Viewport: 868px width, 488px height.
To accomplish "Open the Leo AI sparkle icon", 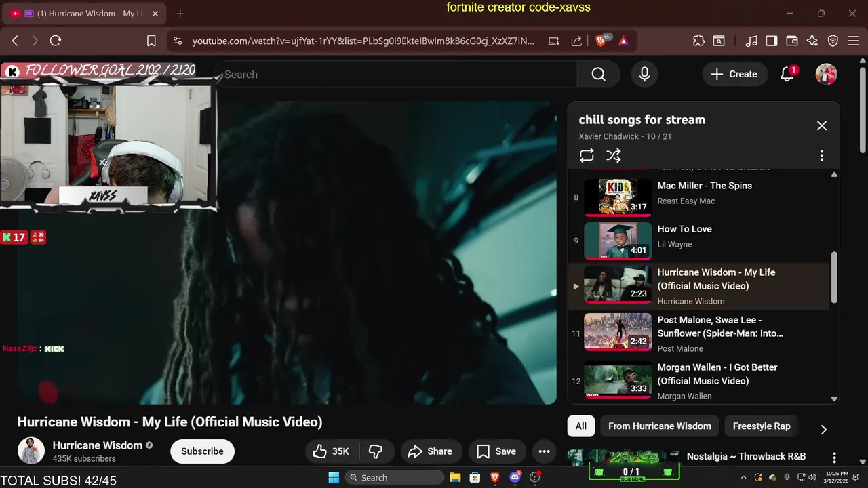I will pos(812,41).
